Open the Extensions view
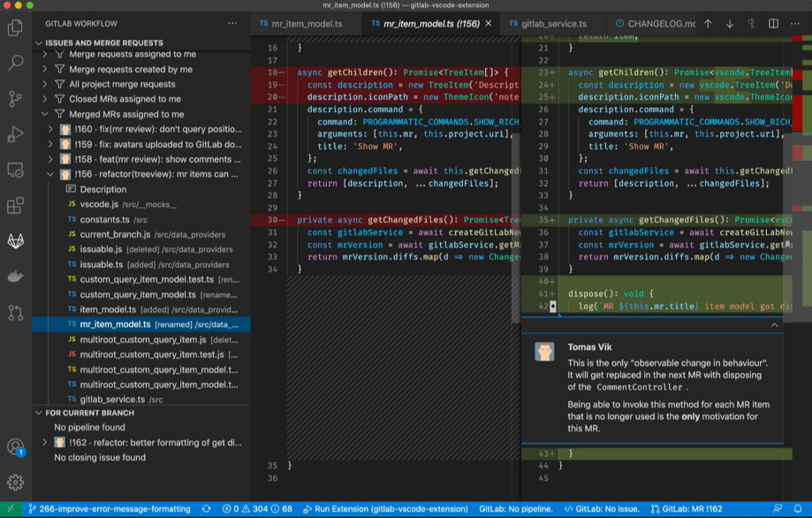The height and width of the screenshot is (518, 812). pyautogui.click(x=14, y=205)
